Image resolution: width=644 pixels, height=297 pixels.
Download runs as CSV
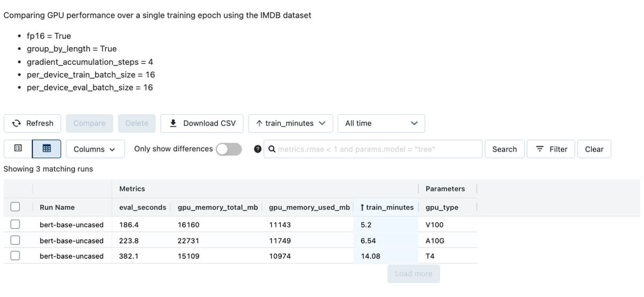tap(202, 123)
